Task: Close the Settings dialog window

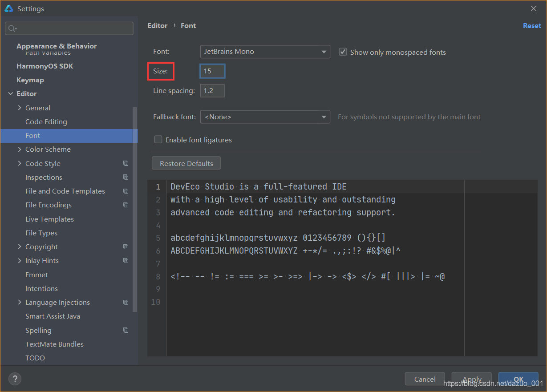Action: [534, 8]
